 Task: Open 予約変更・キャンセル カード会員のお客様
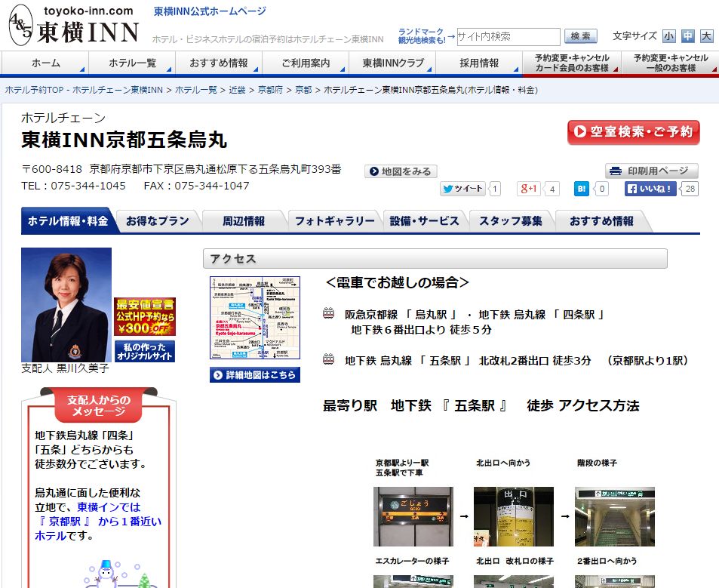[x=572, y=63]
